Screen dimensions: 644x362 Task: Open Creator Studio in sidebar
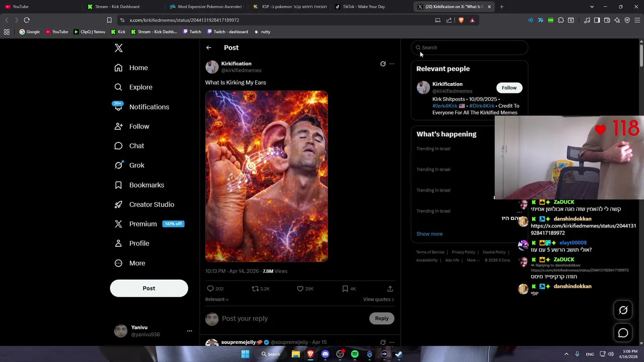point(144,204)
